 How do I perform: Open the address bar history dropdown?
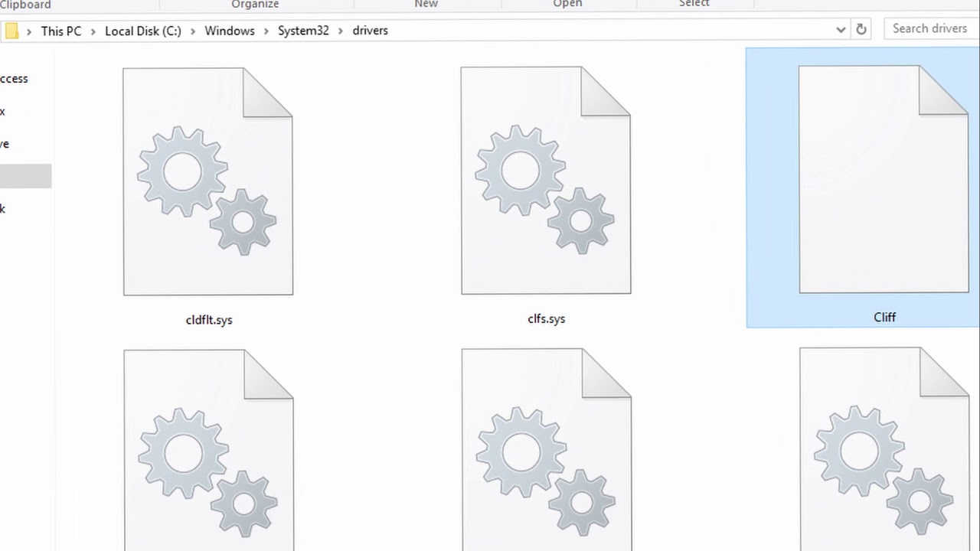click(841, 30)
